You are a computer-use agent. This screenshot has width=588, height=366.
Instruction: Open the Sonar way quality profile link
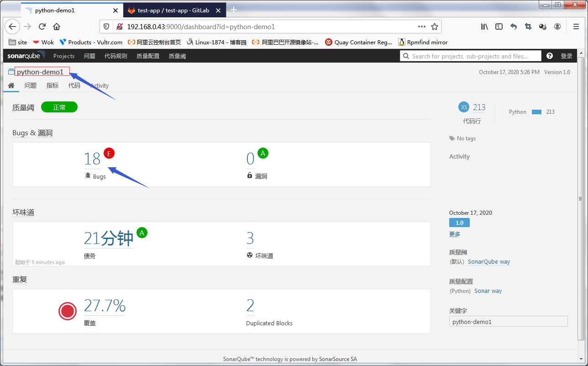[x=488, y=291]
